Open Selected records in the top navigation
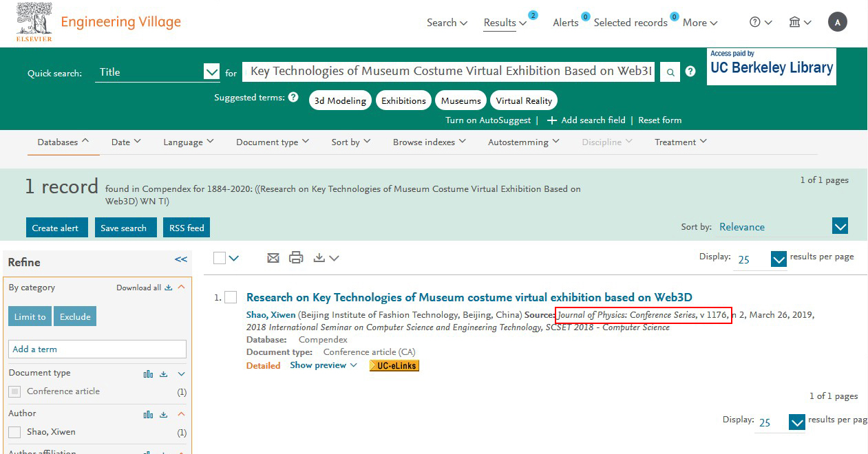The height and width of the screenshot is (454, 868). pos(631,23)
